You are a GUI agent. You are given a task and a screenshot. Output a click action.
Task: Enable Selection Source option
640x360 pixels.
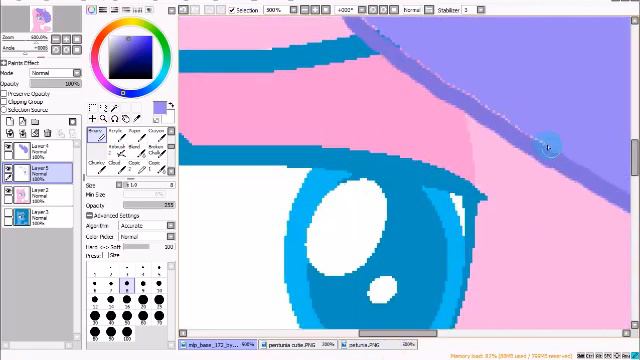pos(4,109)
